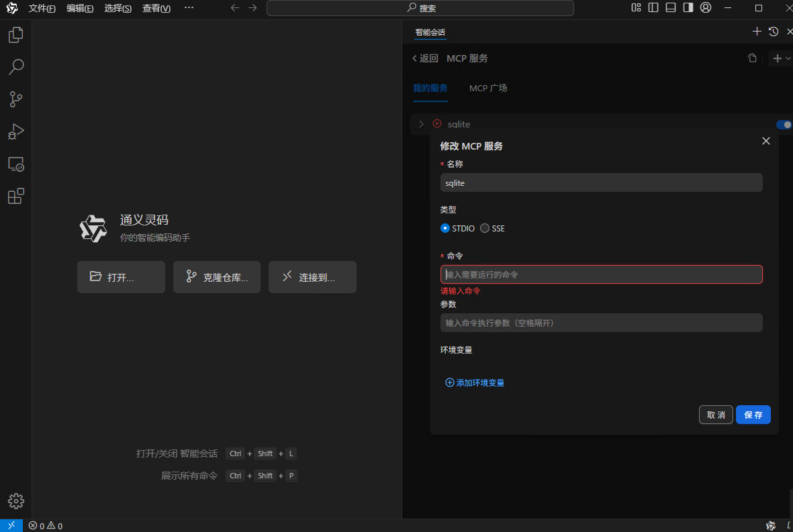The image size is (793, 532).
Task: Click the sqlite error status icon
Action: click(x=437, y=124)
